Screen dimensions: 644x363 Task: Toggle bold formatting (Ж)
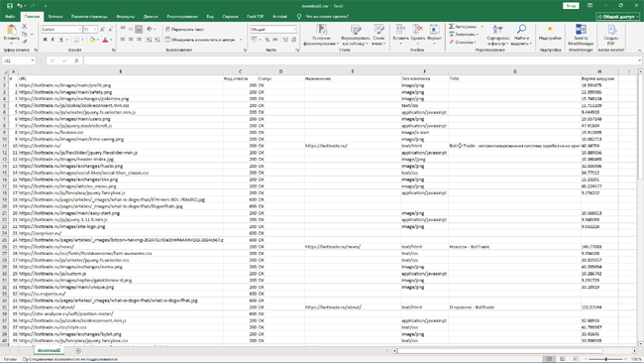(45, 40)
